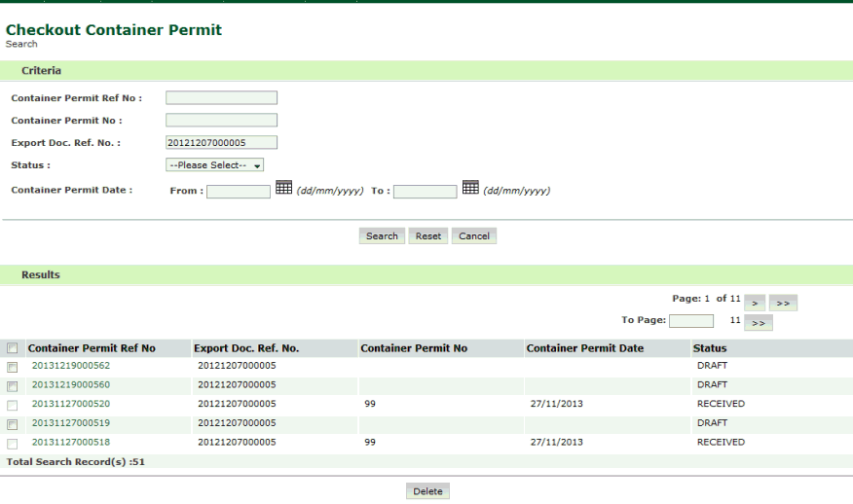Jump to last results page
The image size is (853, 504).
[x=783, y=304]
